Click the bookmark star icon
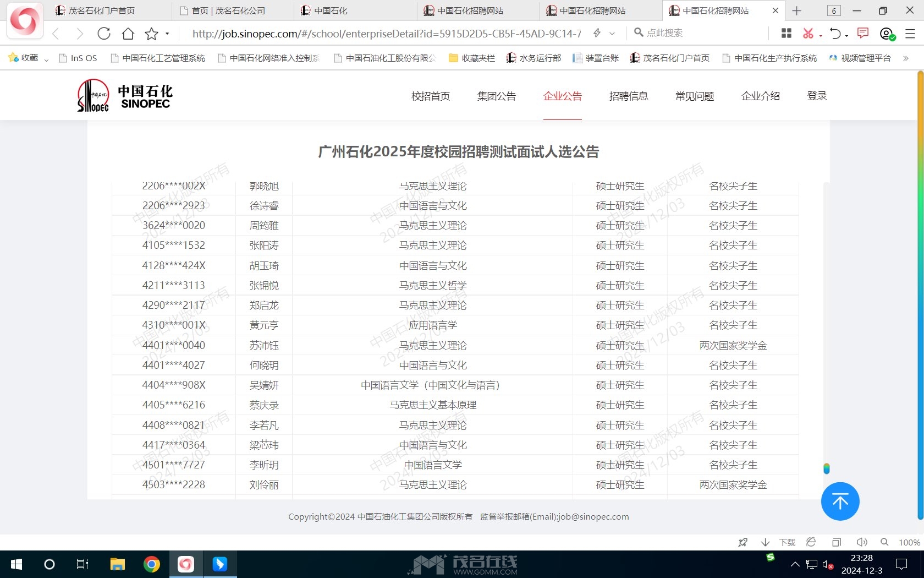Screen dimensions: 924x578 coord(151,34)
